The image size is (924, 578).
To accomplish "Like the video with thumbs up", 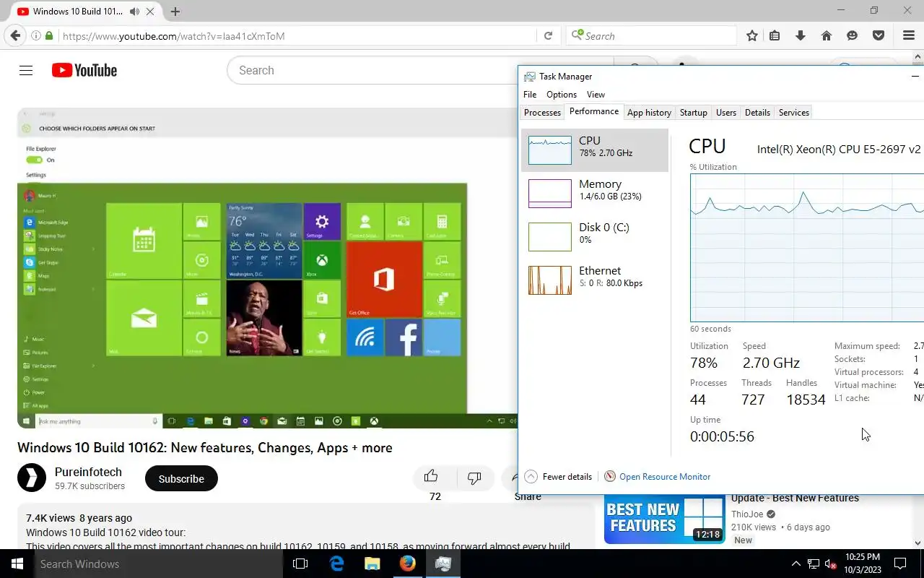I will (431, 476).
